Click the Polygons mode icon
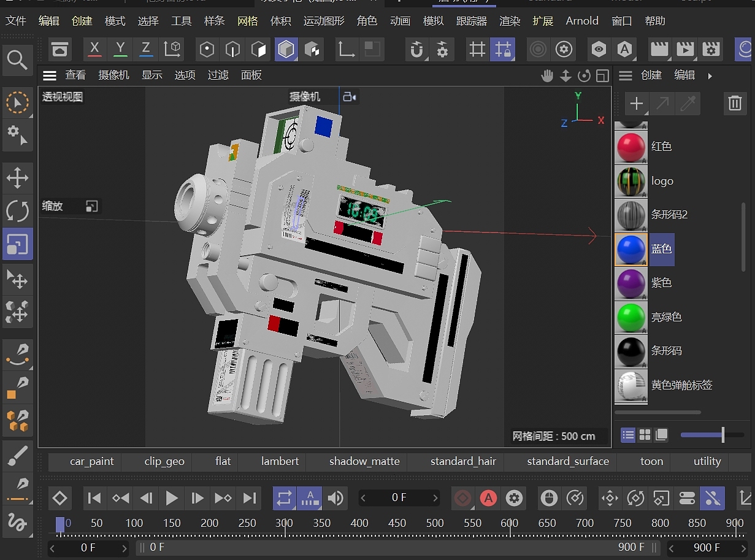Screen dimensions: 755x560 pos(259,50)
